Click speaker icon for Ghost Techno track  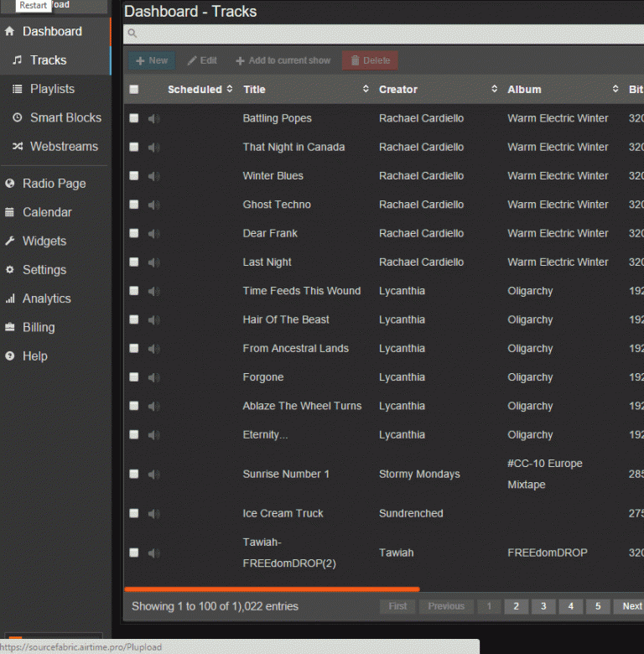pyautogui.click(x=153, y=205)
